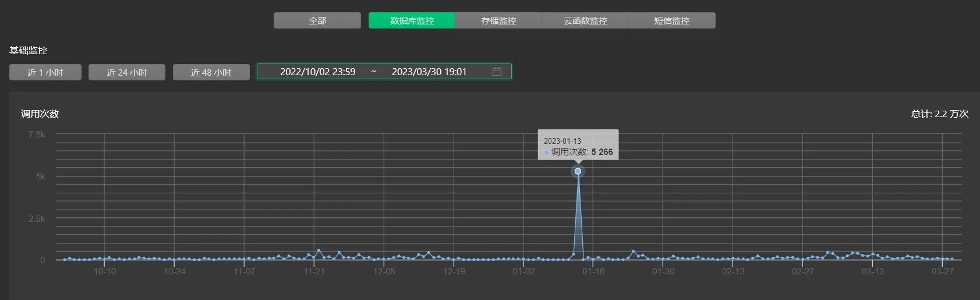Click the tooltip date 2023-01-13

562,141
